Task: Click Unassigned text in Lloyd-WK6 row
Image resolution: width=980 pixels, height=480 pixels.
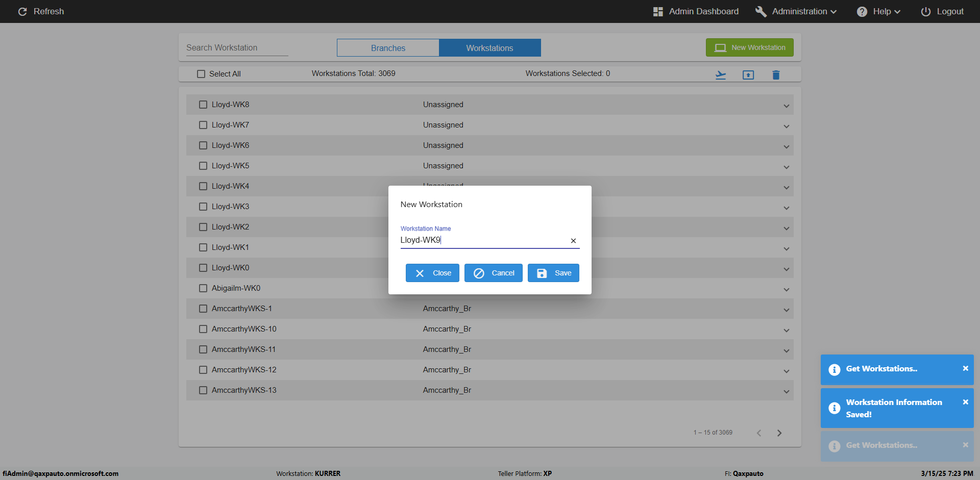Action: point(443,145)
